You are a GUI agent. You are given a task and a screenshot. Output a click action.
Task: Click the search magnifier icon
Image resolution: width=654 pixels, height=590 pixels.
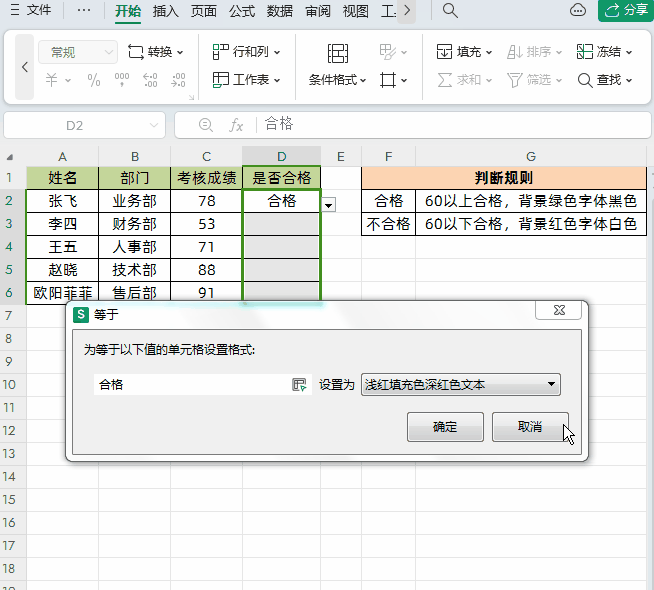[450, 10]
